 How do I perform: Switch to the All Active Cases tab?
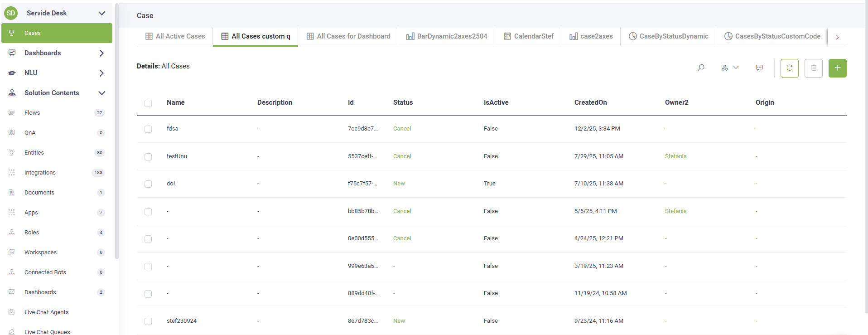[x=175, y=36]
